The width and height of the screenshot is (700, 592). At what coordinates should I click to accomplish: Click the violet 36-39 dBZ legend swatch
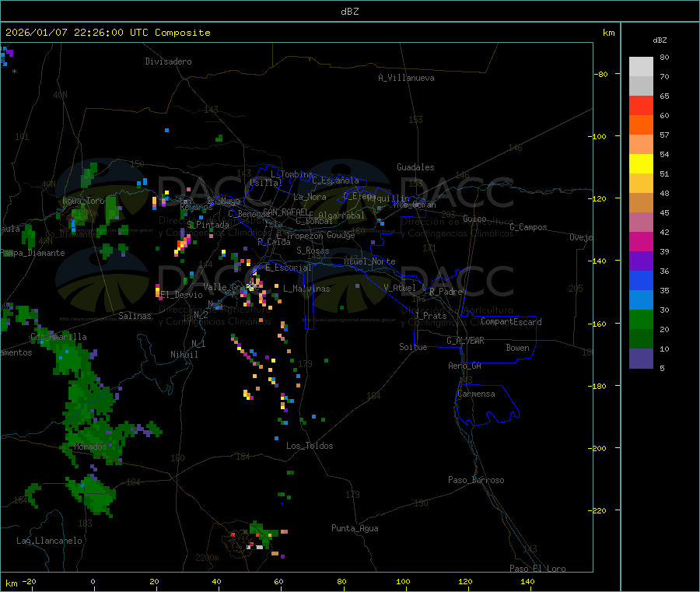pyautogui.click(x=641, y=261)
